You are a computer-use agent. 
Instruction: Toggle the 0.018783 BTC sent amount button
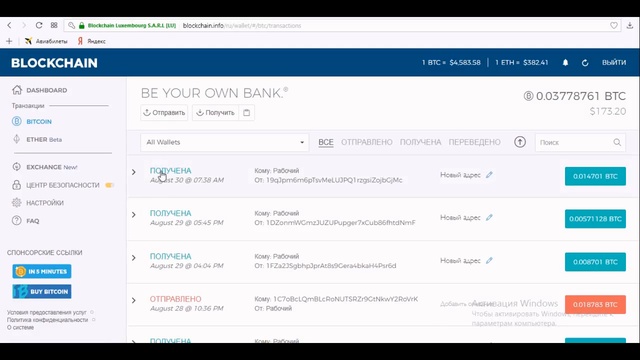(595, 304)
